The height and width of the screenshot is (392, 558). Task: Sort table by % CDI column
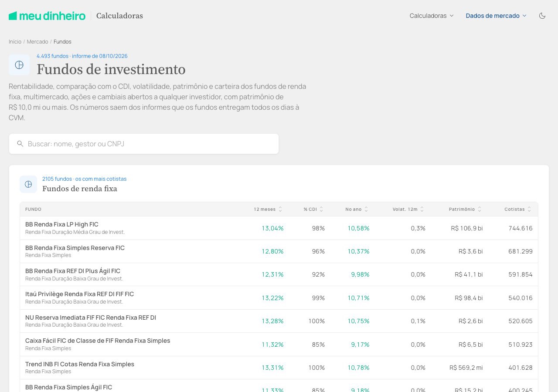click(313, 210)
